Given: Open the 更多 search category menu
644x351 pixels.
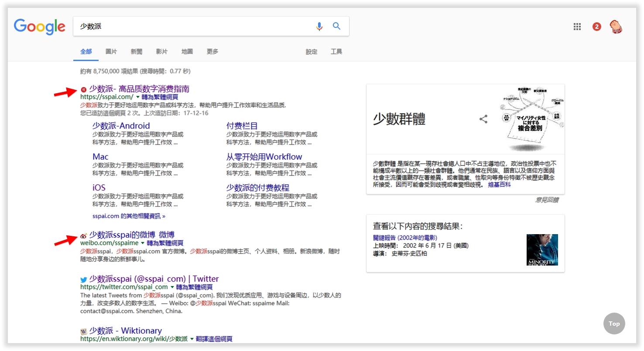Looking at the screenshot, I should point(212,51).
